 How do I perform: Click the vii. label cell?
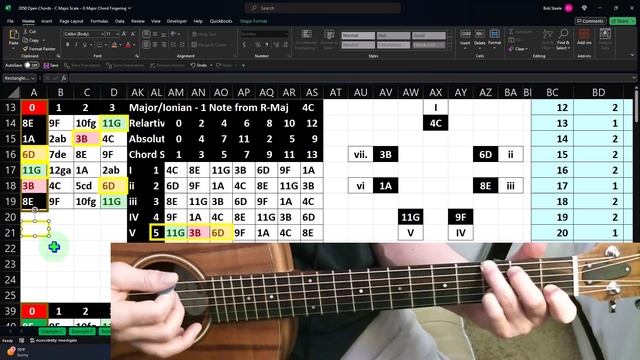coord(360,154)
